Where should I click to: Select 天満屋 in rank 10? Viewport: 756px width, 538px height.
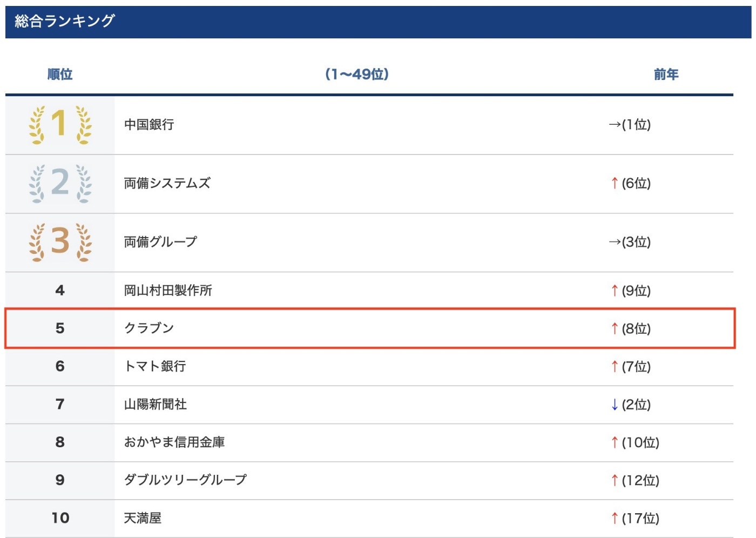(143, 518)
